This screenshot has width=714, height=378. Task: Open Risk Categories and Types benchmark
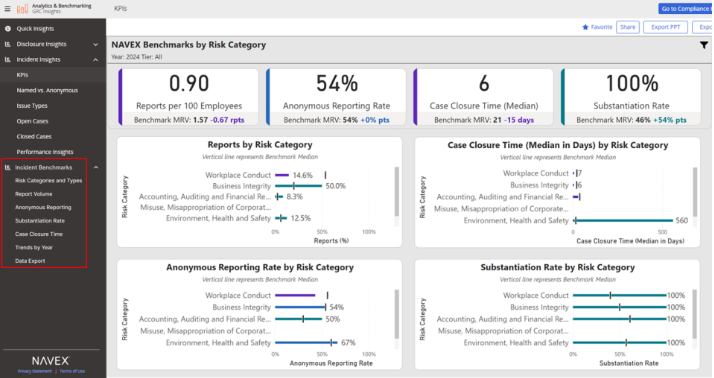[x=49, y=181]
